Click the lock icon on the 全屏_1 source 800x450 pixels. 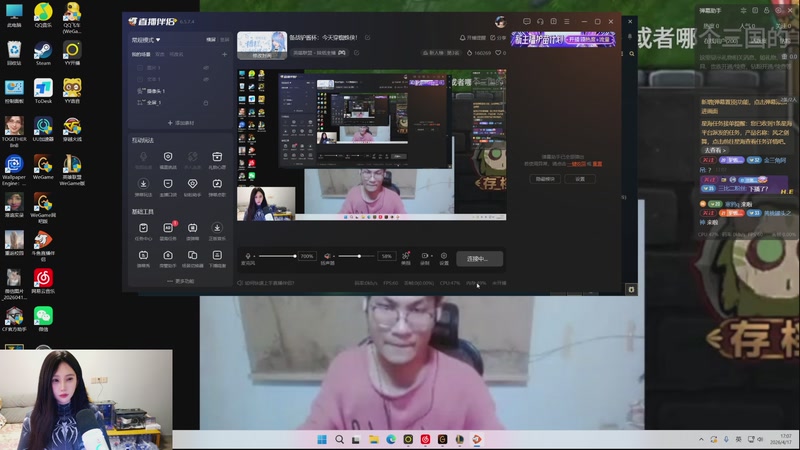click(206, 103)
